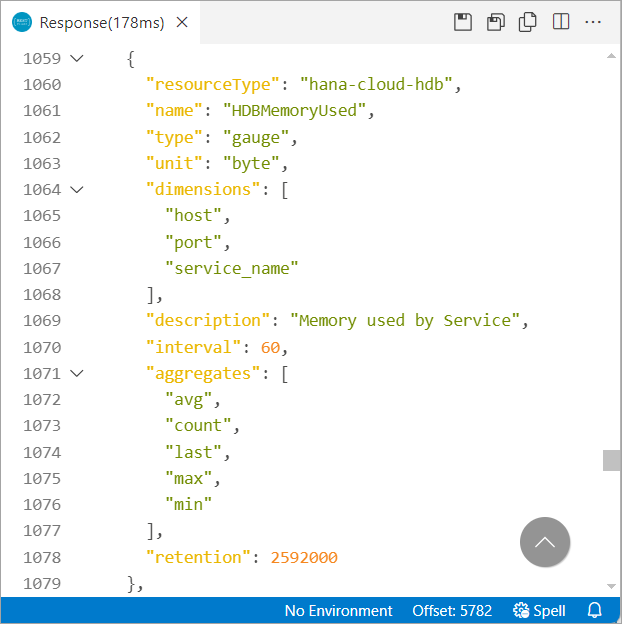
Task: Click the "service_name" entry
Action: coord(232,269)
